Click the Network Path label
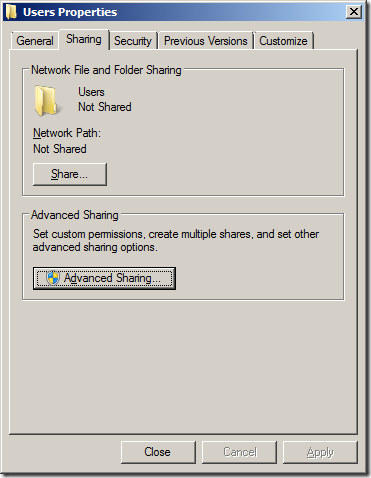This screenshot has height=478, width=371. tap(67, 133)
